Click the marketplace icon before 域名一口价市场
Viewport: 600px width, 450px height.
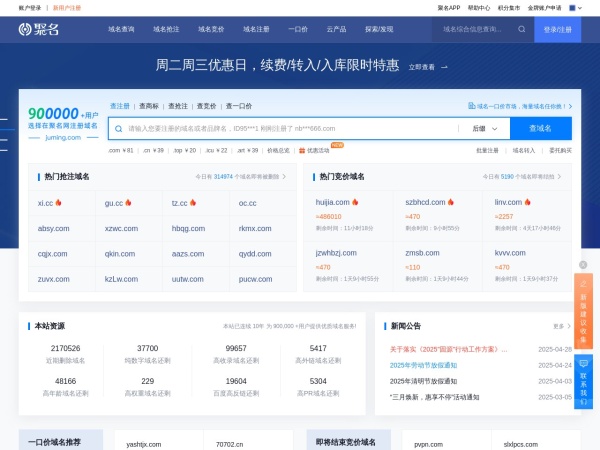pyautogui.click(x=472, y=106)
